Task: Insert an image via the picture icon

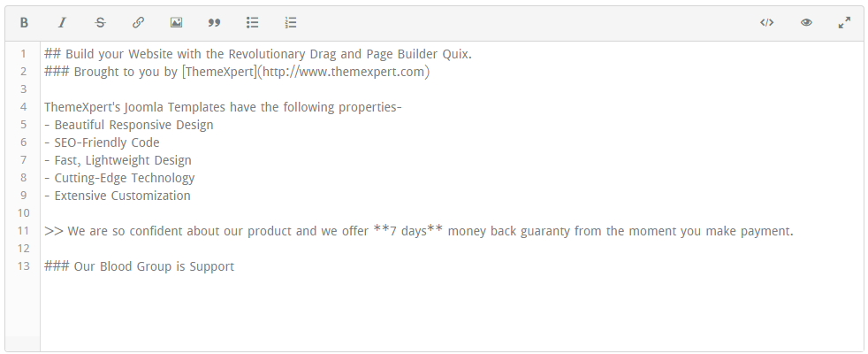Action: [x=176, y=23]
